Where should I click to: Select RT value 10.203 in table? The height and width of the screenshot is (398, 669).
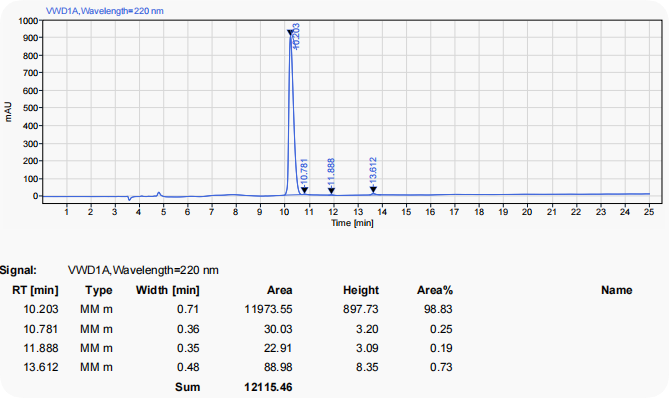coord(41,309)
